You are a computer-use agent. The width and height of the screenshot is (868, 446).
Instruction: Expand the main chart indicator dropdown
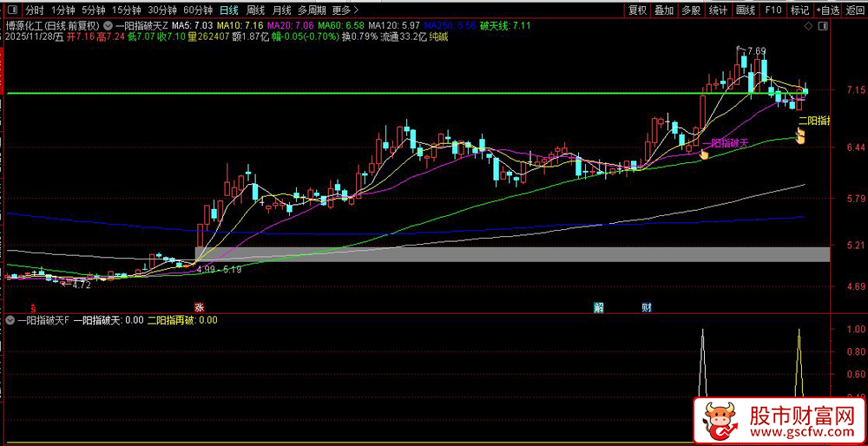coord(109,25)
